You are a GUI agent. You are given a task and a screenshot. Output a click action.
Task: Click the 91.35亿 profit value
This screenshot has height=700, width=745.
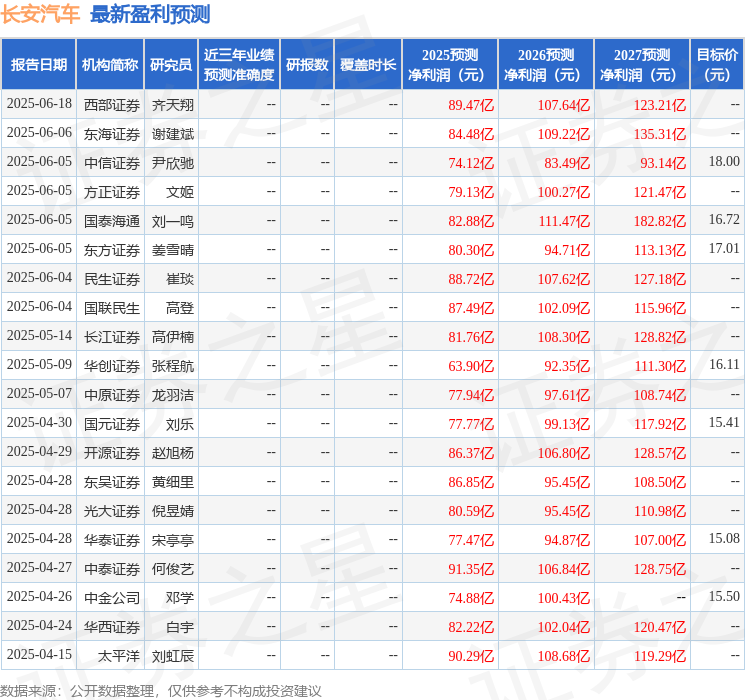(471, 569)
